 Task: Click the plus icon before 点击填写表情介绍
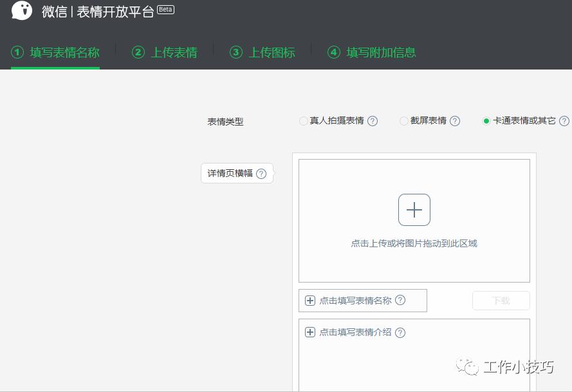309,333
